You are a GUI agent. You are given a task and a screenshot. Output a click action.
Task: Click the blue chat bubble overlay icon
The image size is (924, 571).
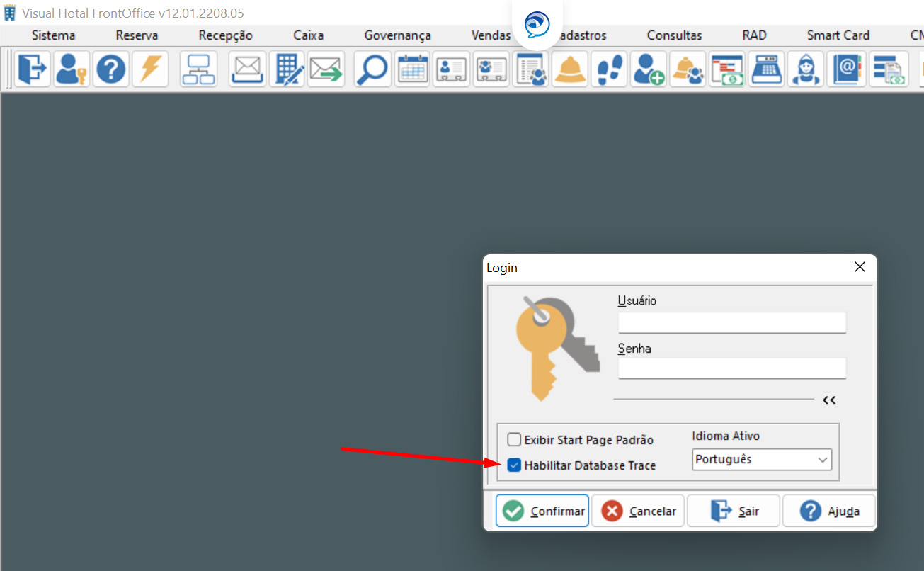(537, 25)
